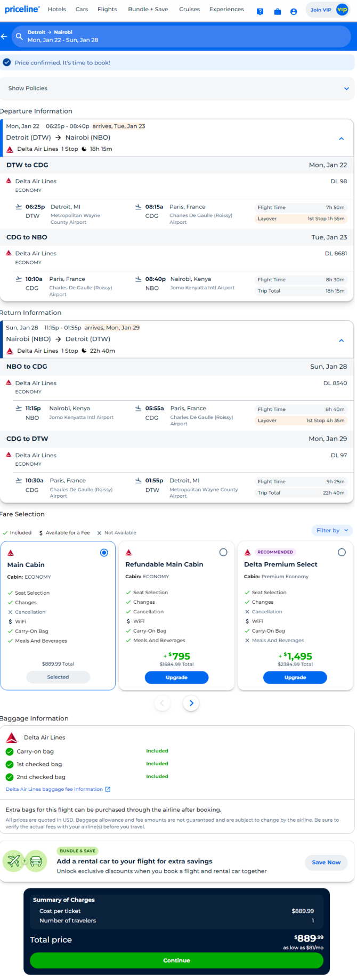The height and width of the screenshot is (980, 357).
Task: Click the Delta logo in Baggage Information
Action: [x=12, y=738]
